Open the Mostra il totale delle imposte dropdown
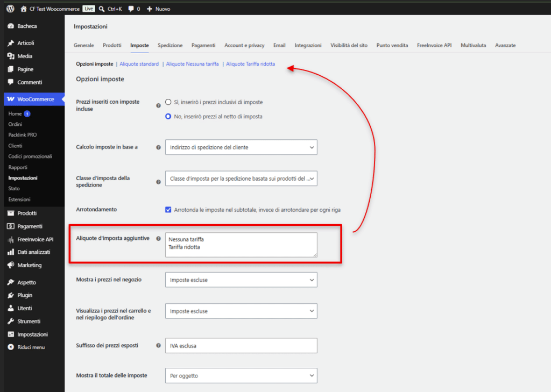The height and width of the screenshot is (392, 551). (241, 376)
